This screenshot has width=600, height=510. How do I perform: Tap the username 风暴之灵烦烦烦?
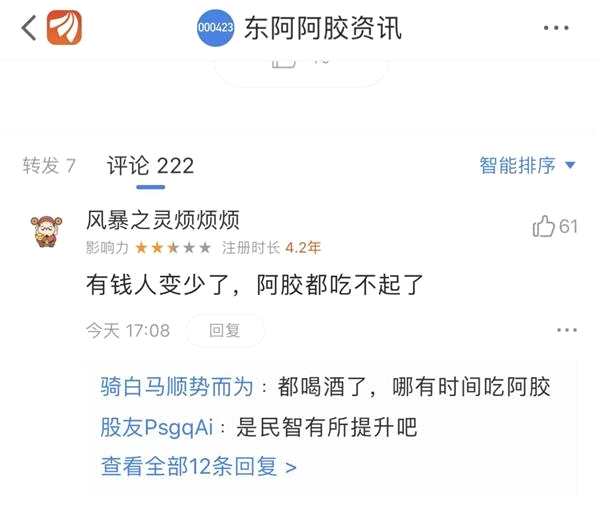tap(163, 220)
